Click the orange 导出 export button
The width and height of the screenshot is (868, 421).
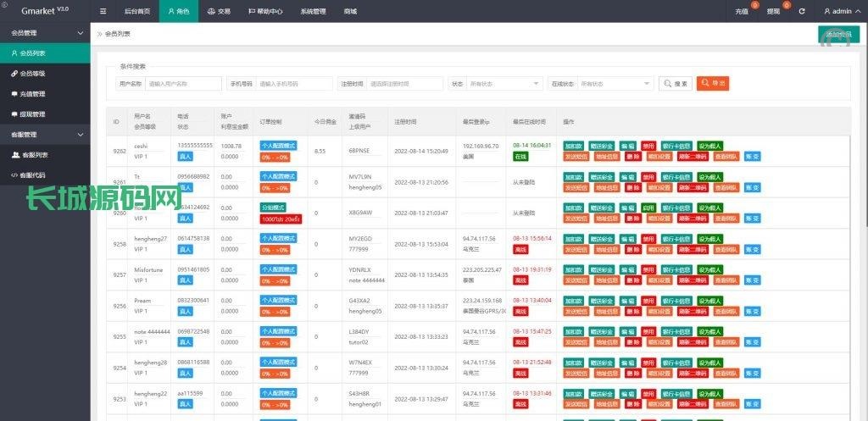click(713, 84)
